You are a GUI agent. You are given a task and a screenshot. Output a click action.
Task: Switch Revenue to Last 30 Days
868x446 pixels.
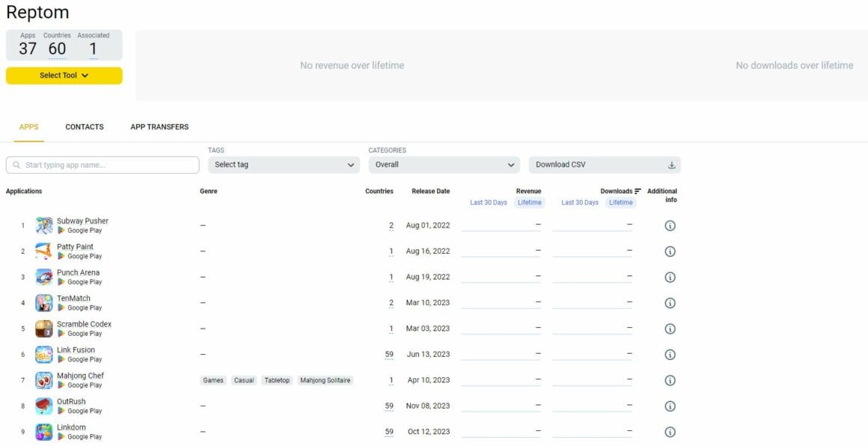click(488, 203)
